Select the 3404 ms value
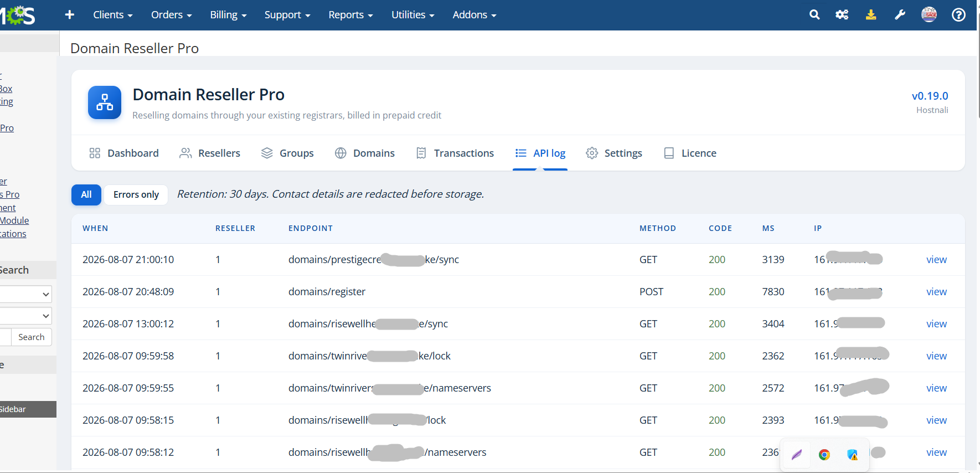The image size is (980, 473). click(x=773, y=324)
